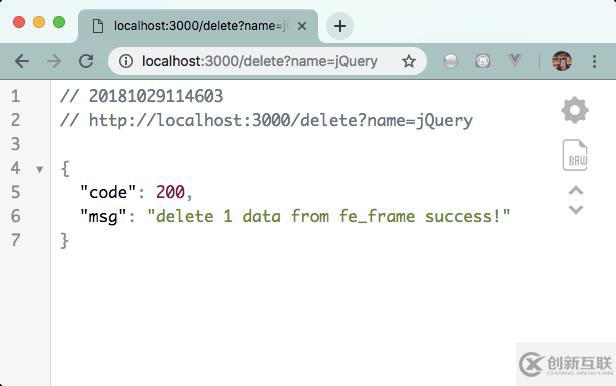Select the localhost:3000/delete?name tab
This screenshot has height=386, width=616.
(198, 26)
